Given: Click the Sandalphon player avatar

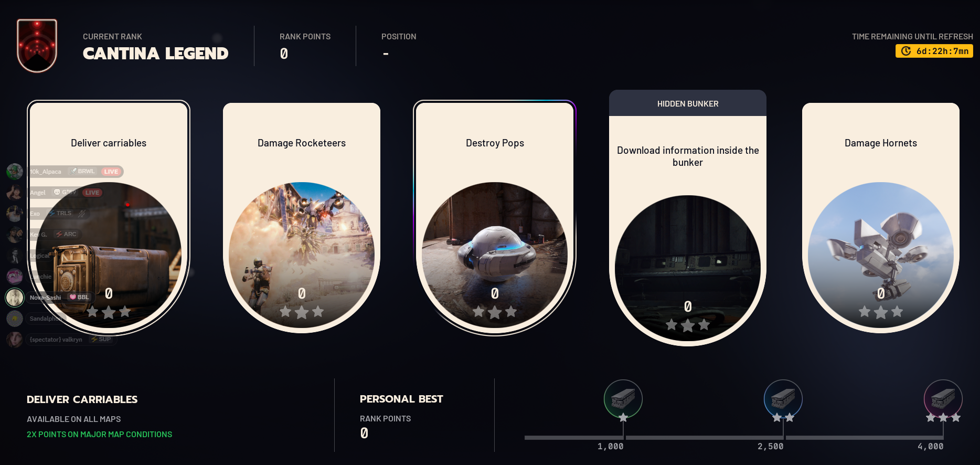Looking at the screenshot, I should coord(15,319).
